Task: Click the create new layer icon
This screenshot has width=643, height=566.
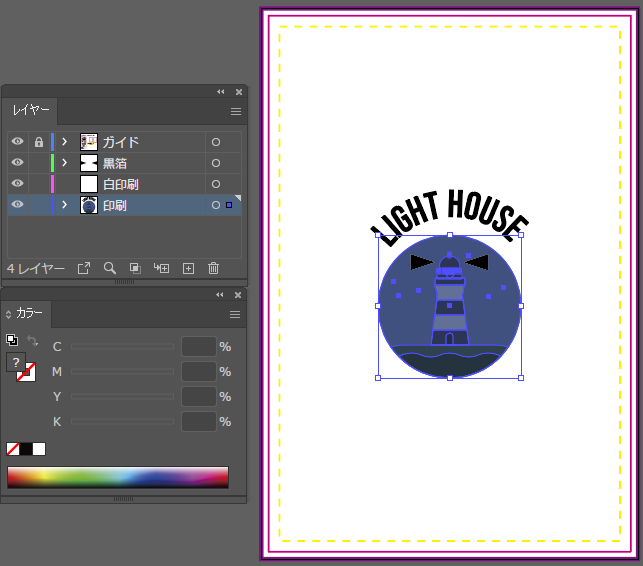Action: tap(188, 268)
